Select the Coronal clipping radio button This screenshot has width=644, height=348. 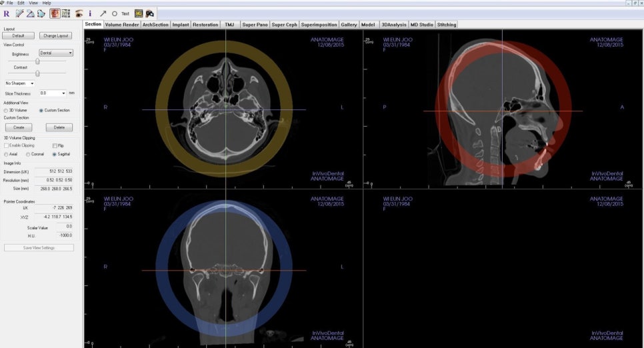click(28, 154)
